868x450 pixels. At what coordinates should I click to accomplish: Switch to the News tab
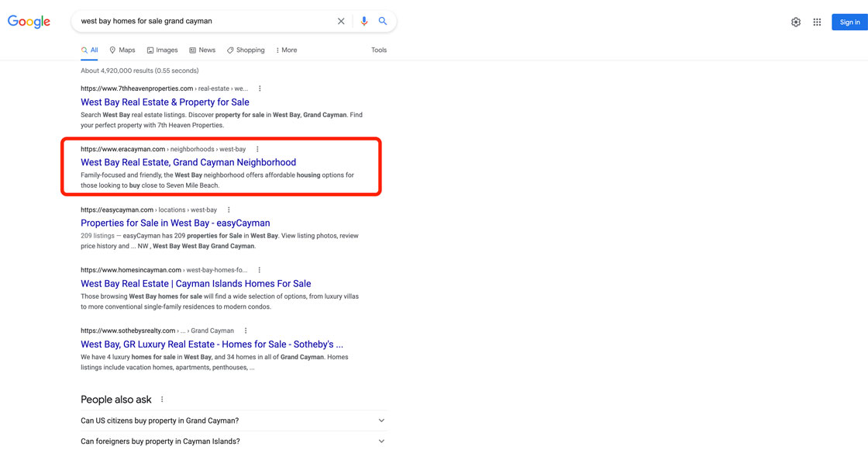pos(202,50)
